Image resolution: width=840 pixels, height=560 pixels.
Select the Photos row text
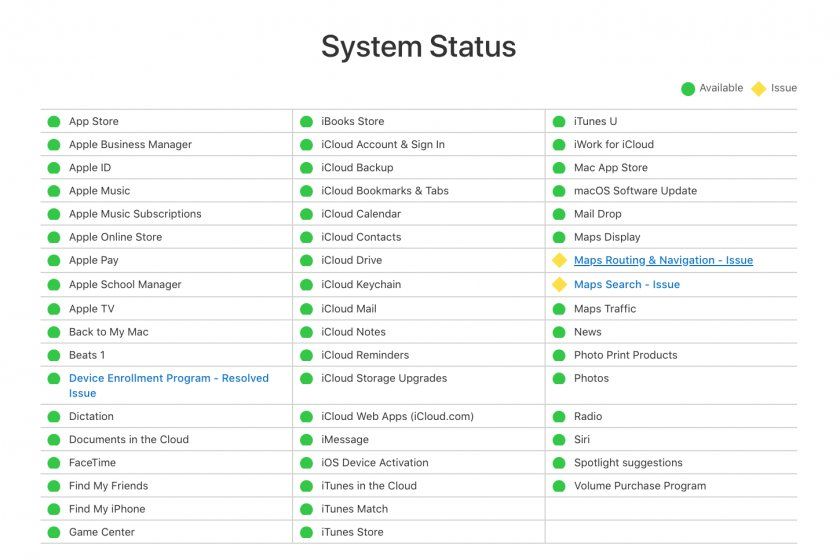[x=591, y=378]
